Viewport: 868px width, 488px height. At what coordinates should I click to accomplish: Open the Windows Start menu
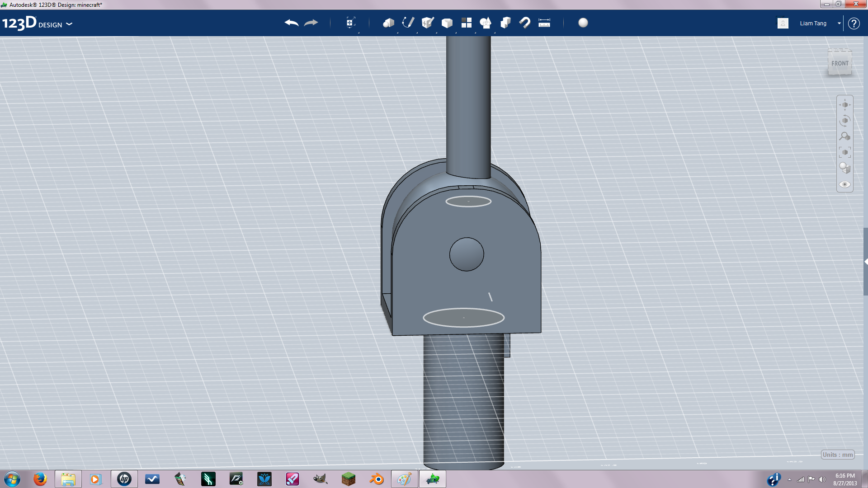(x=12, y=479)
